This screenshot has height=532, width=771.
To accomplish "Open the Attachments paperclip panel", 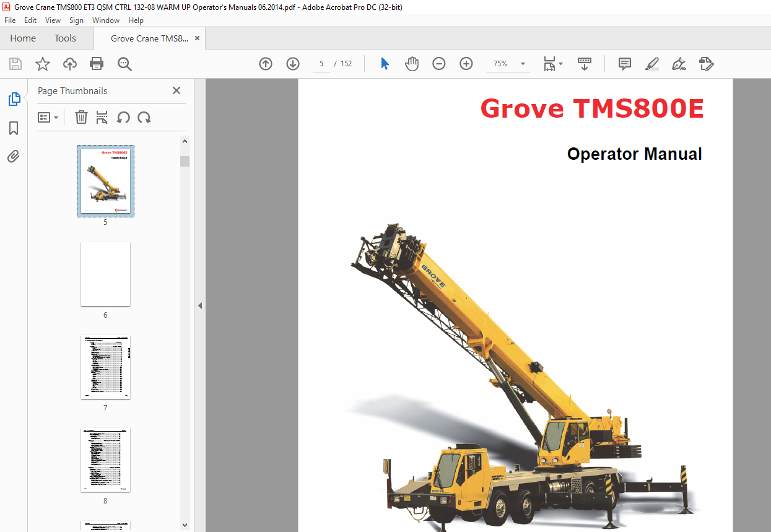I will pos(14,157).
